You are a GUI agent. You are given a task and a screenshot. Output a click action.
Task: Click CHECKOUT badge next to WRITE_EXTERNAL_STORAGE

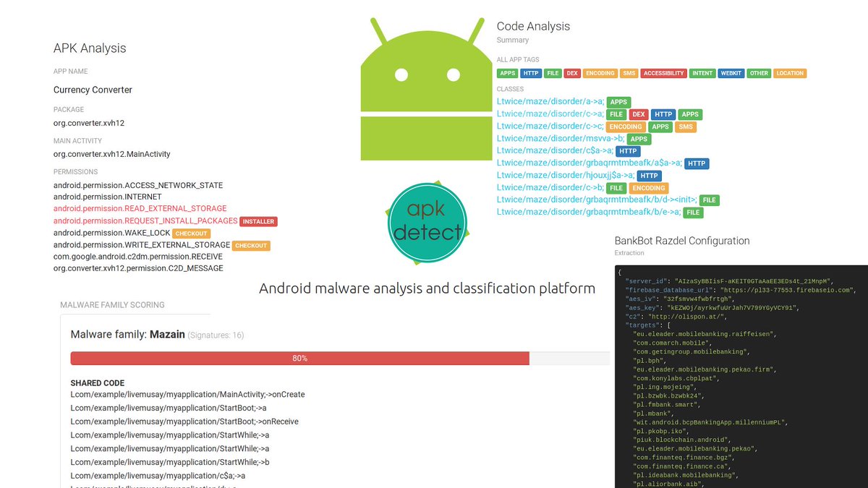point(251,246)
